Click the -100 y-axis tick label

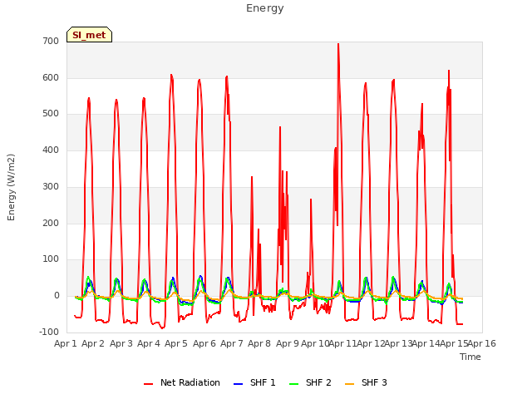(49, 332)
